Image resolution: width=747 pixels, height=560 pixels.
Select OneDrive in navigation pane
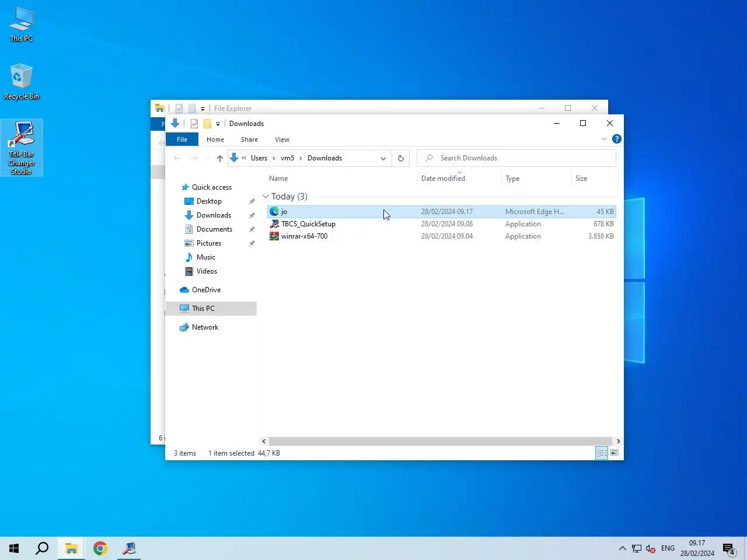206,290
